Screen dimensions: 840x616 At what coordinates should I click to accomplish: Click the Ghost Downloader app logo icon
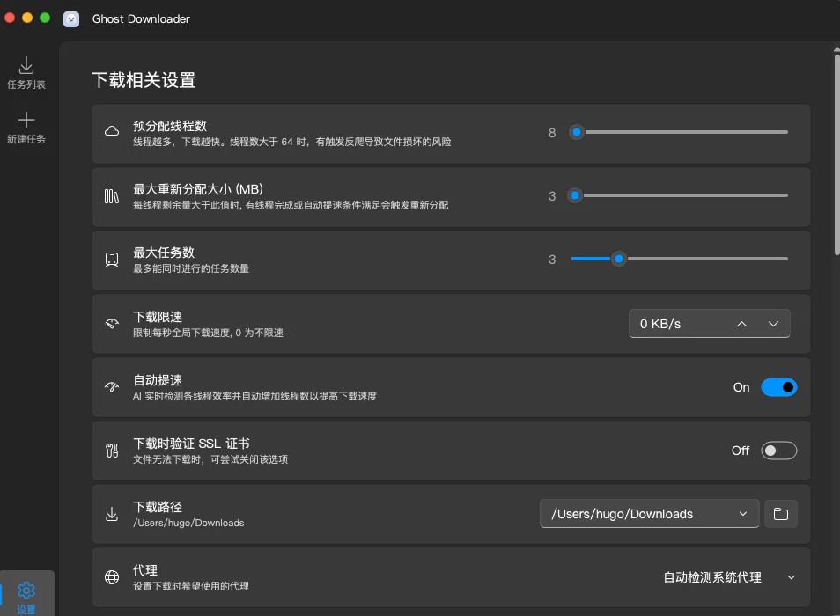tap(71, 19)
